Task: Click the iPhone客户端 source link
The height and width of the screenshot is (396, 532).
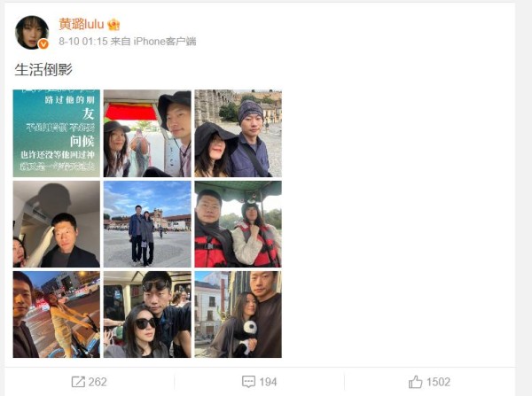Action: click(x=165, y=42)
